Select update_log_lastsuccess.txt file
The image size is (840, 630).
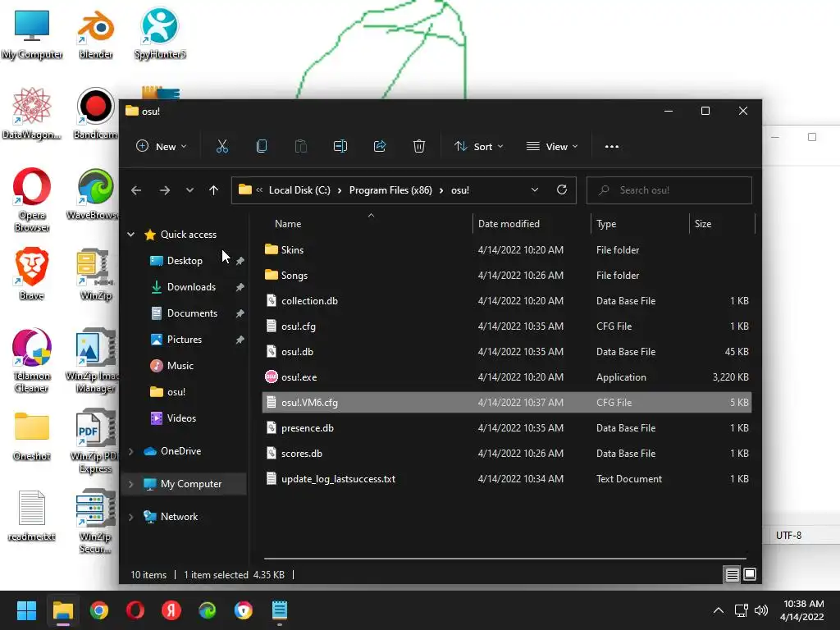tap(506, 479)
